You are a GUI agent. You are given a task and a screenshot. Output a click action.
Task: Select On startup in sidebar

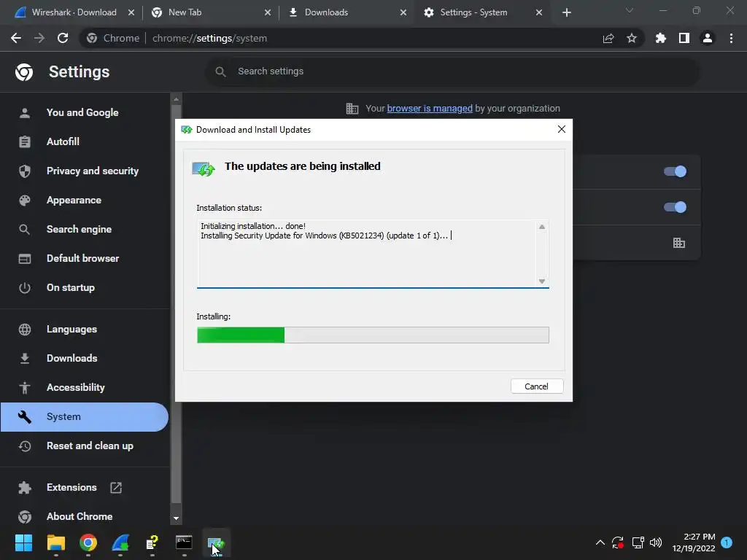(x=71, y=287)
